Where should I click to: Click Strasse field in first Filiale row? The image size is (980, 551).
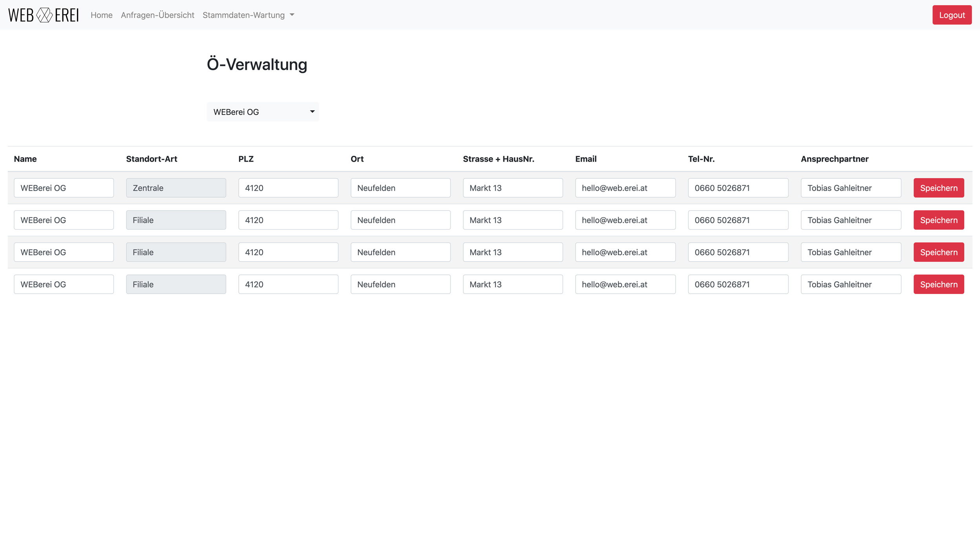coord(513,220)
